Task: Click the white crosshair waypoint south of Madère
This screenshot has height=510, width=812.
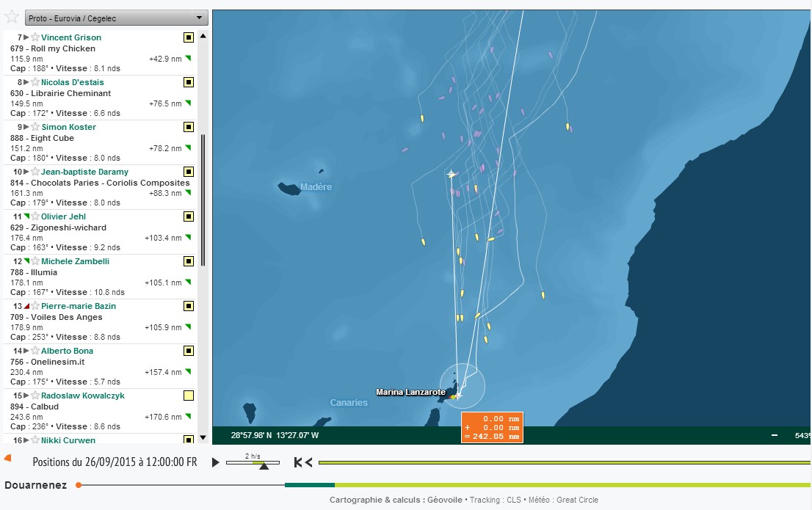Action: pos(451,174)
